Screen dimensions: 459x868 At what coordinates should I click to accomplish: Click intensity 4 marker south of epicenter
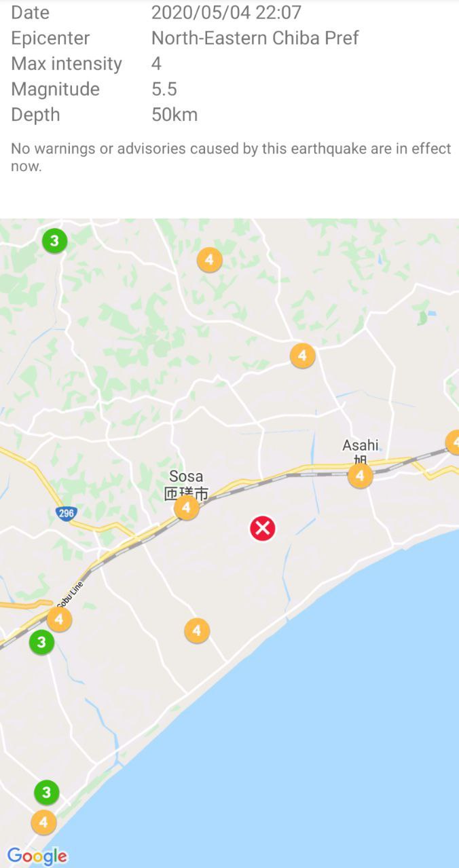click(x=197, y=631)
